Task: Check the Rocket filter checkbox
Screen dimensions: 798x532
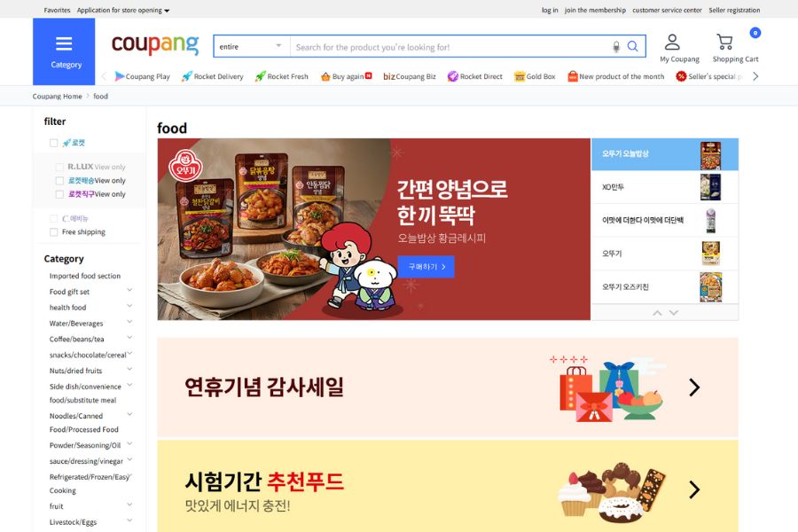Action: coord(53,143)
